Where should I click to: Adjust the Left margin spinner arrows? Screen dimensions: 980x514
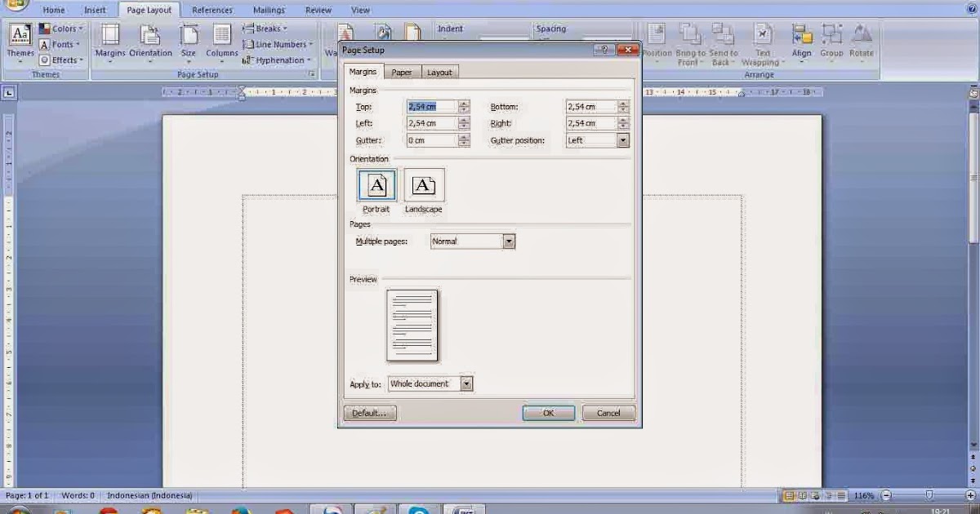coord(464,123)
